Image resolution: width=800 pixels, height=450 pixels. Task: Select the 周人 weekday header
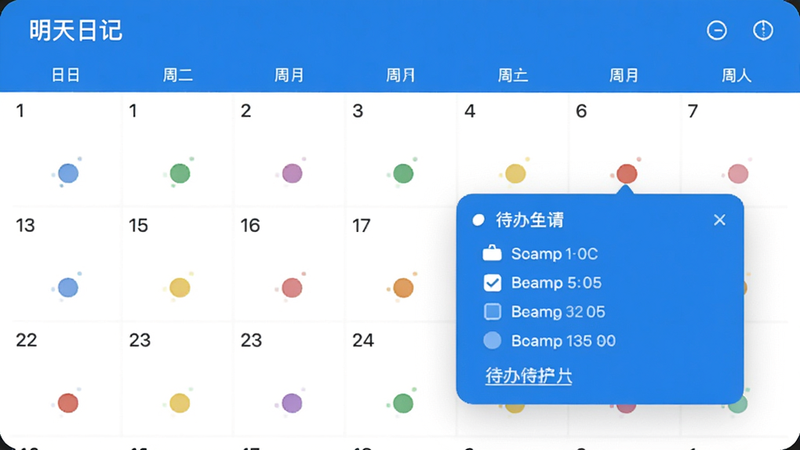coord(736,76)
